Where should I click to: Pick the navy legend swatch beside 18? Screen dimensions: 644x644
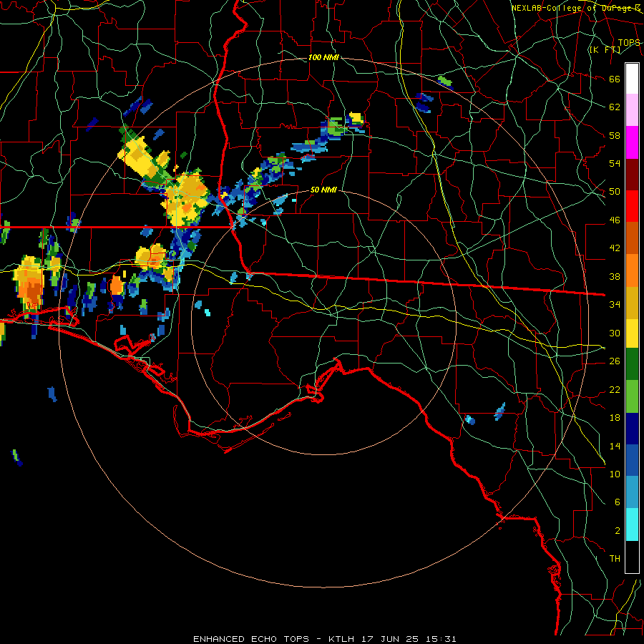(x=632, y=427)
